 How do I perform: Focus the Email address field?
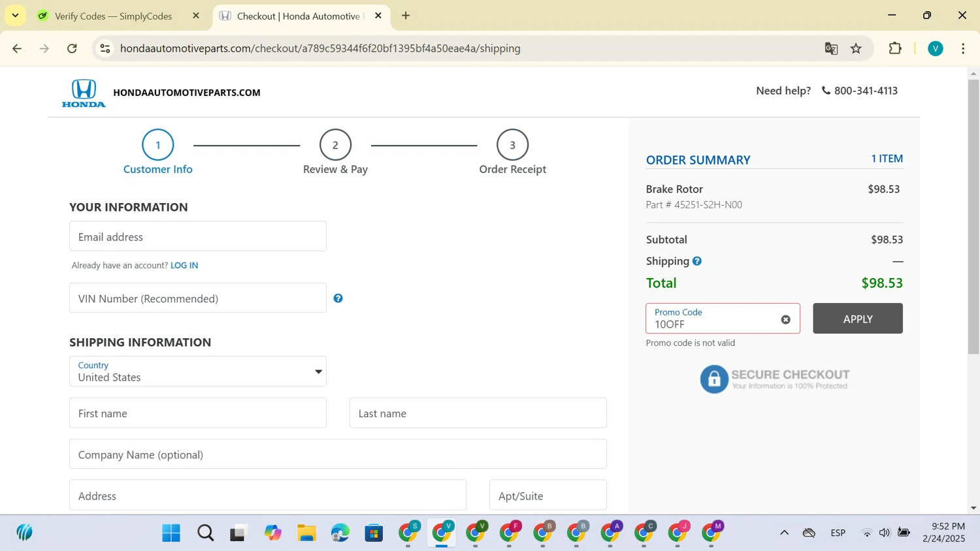point(198,236)
